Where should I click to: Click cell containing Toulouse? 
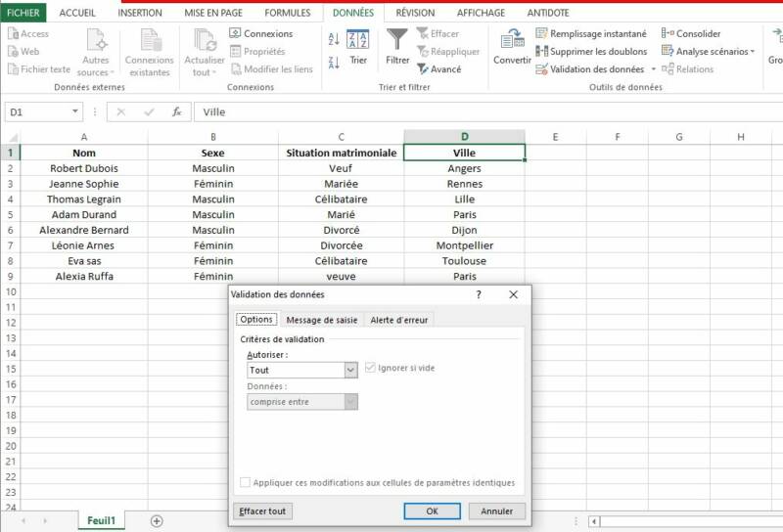coord(464,261)
